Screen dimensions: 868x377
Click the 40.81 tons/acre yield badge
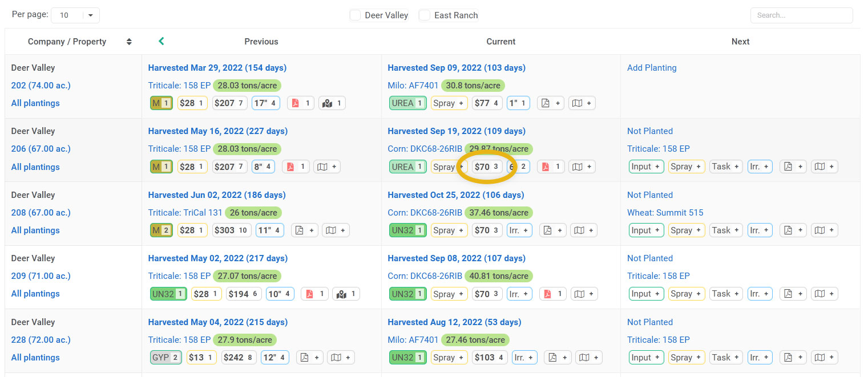(499, 276)
